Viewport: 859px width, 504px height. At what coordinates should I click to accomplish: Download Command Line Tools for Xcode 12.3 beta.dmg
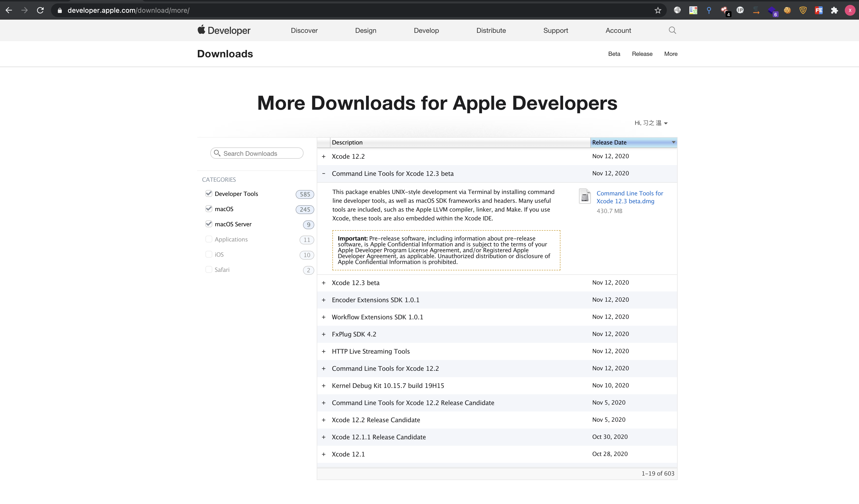click(630, 197)
